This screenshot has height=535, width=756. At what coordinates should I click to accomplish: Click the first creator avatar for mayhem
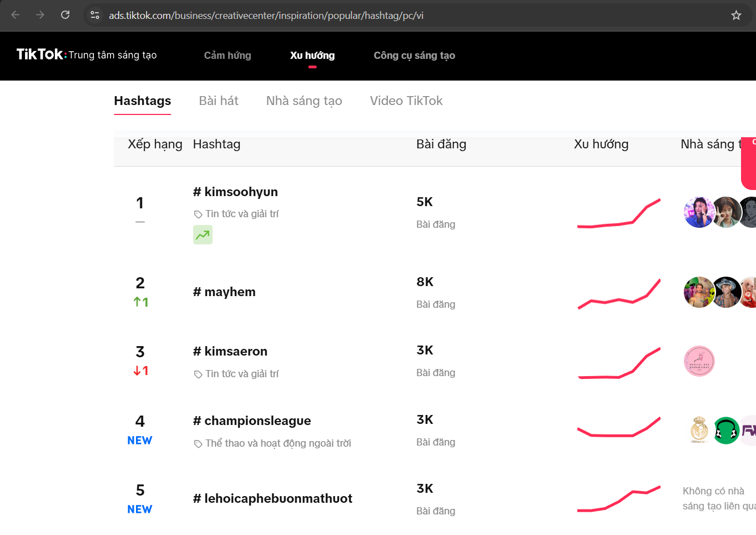point(699,292)
